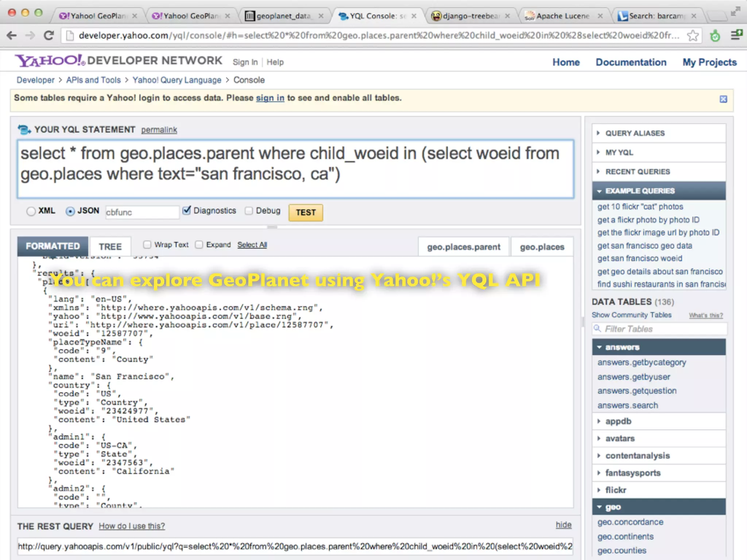
Task: Expand the Query Aliases section
Action: pyautogui.click(x=659, y=133)
